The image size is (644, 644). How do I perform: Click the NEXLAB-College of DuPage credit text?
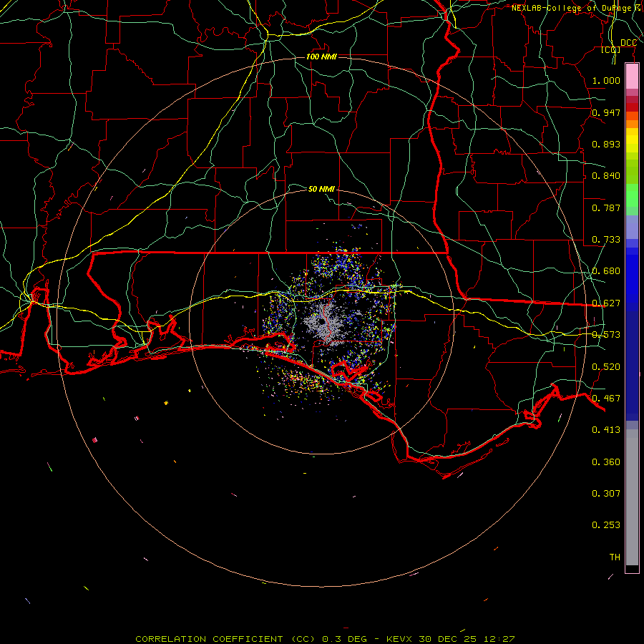pos(575,8)
